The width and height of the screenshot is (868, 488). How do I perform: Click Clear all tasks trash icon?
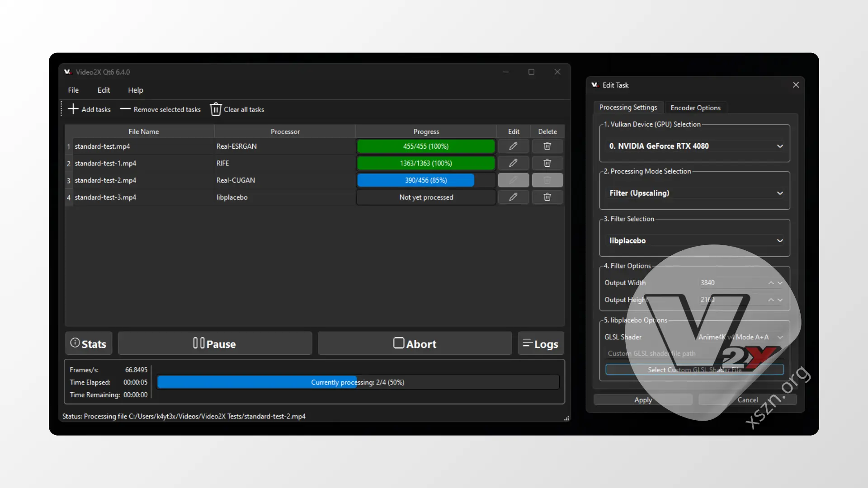point(216,109)
